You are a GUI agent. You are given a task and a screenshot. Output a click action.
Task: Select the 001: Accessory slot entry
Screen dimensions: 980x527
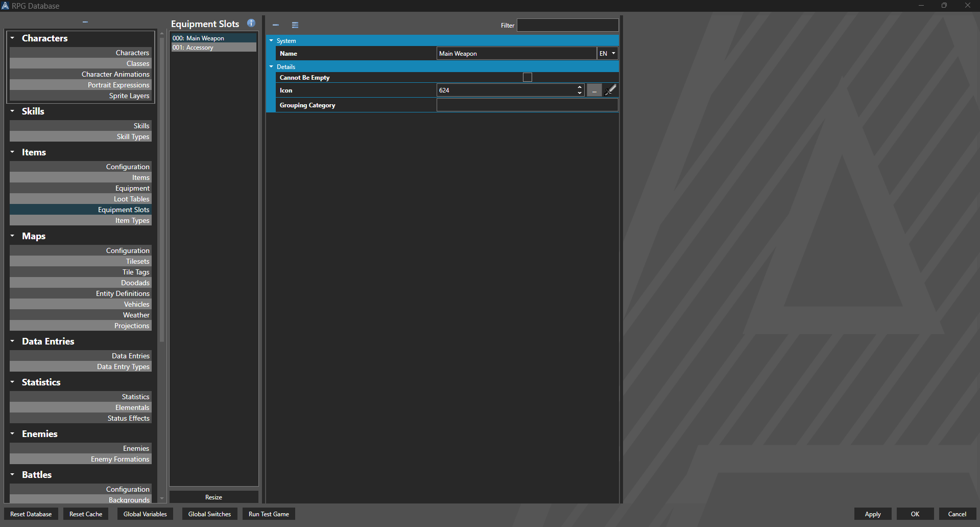point(213,48)
